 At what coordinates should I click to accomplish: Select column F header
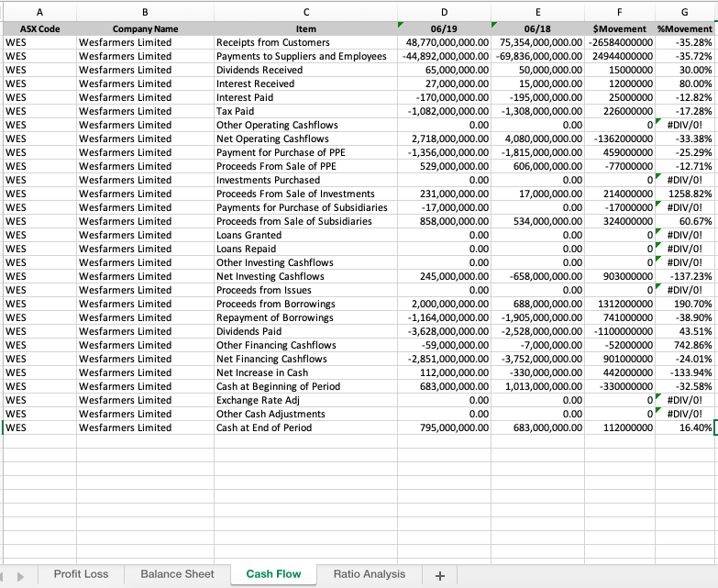(x=620, y=12)
